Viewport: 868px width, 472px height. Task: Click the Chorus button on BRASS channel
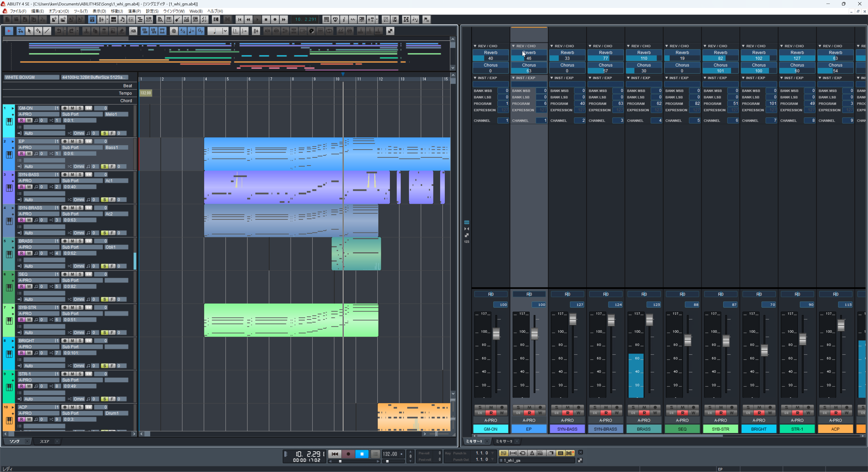(x=644, y=65)
